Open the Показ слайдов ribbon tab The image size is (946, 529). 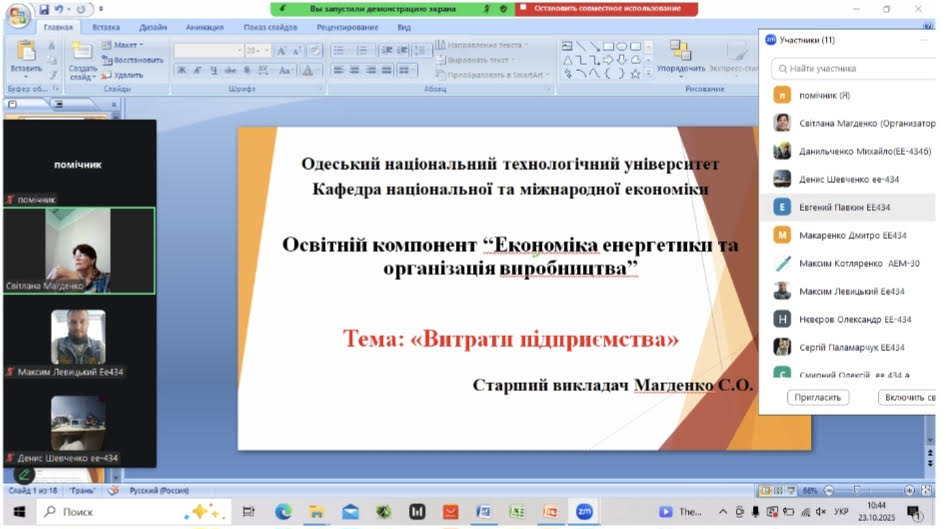click(269, 28)
